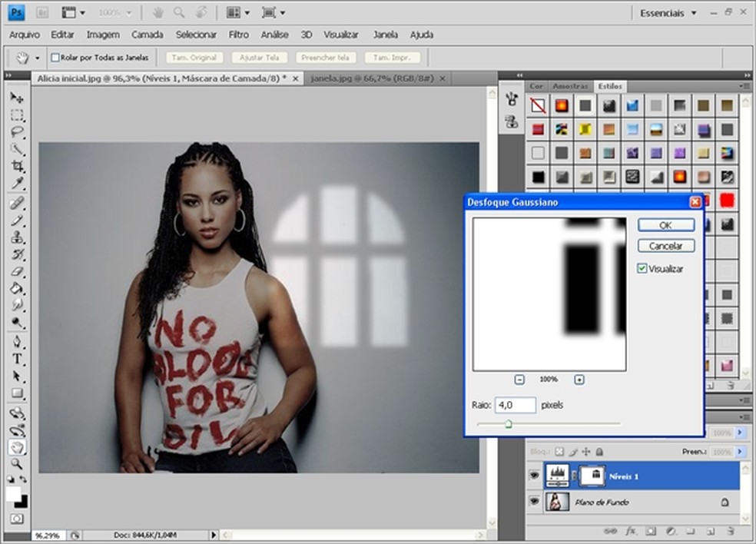Open the Hand tool preset picker
The image size is (756, 544).
37,58
